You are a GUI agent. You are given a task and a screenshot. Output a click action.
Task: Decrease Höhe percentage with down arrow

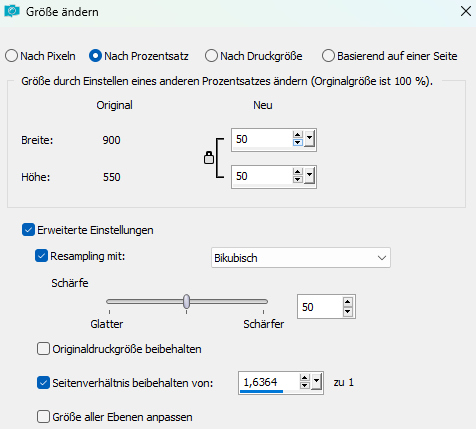tap(298, 180)
